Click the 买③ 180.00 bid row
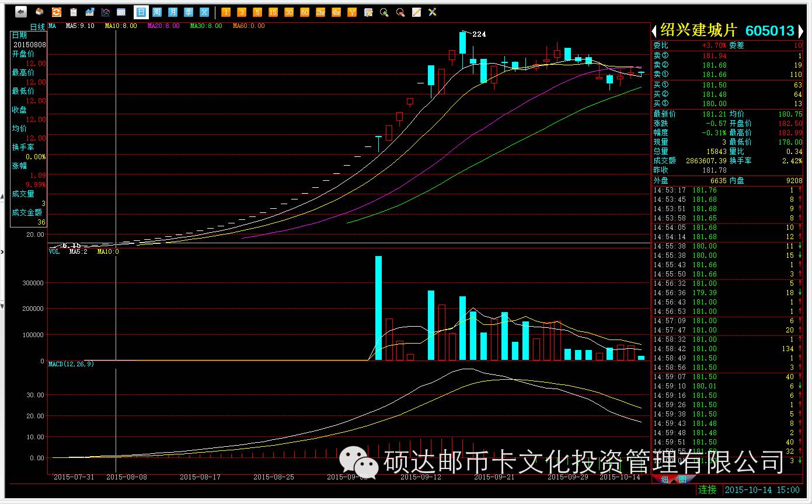Screen dimensions: 812x504 pos(727,104)
